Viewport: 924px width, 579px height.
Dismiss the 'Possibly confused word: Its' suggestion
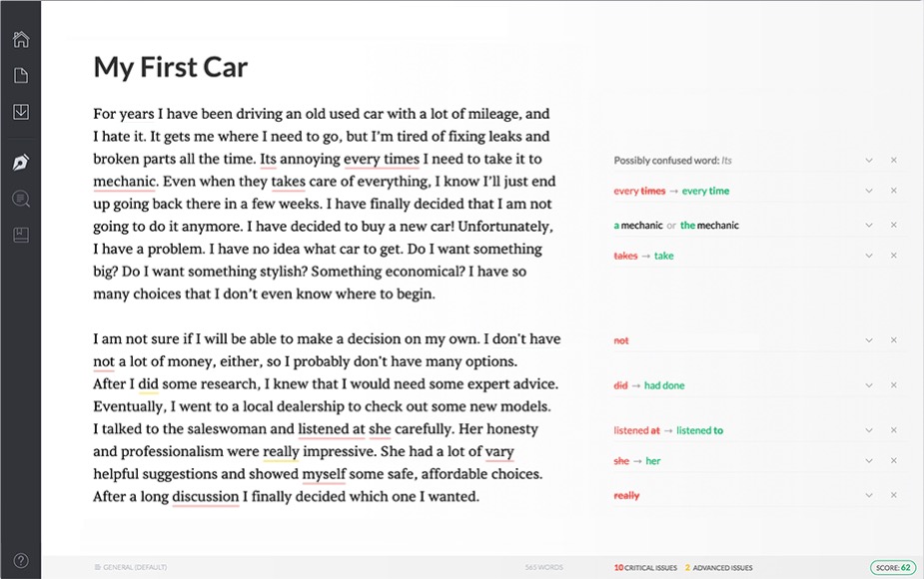click(893, 161)
